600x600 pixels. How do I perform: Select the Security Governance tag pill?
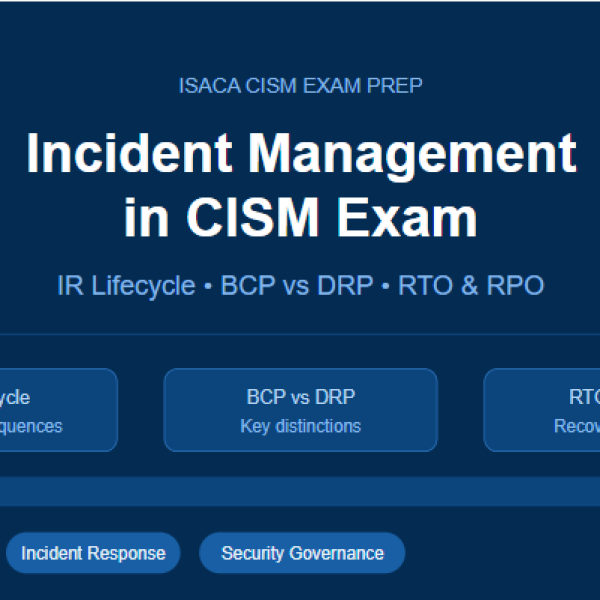pos(302,553)
